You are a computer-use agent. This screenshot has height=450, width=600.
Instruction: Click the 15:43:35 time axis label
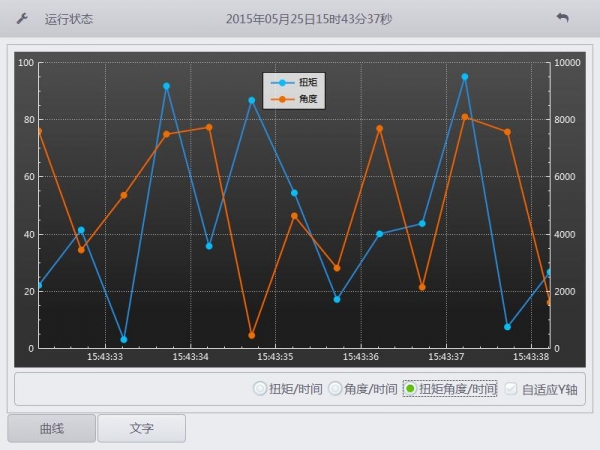[x=275, y=357]
